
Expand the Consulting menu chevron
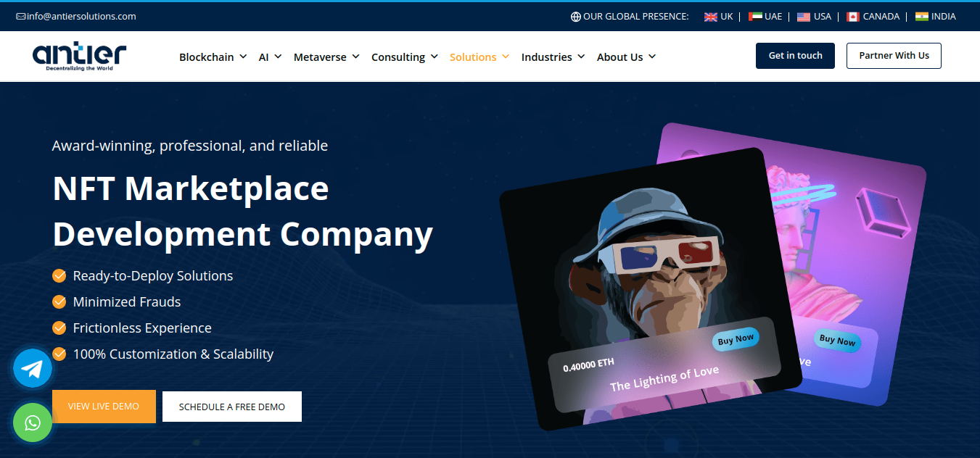(434, 57)
